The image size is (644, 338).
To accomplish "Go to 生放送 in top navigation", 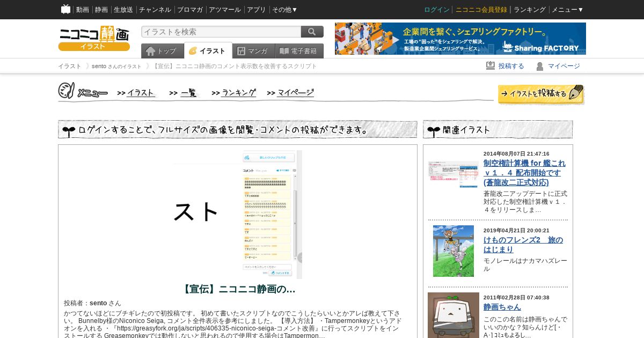I will [123, 10].
